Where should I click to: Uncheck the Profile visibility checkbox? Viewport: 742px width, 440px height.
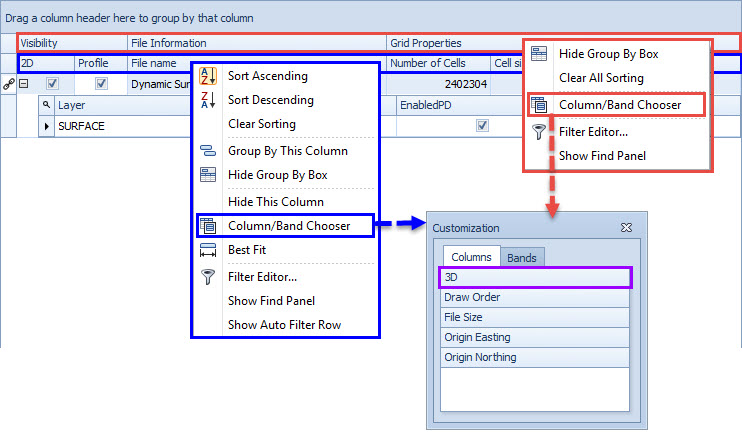coord(101,85)
